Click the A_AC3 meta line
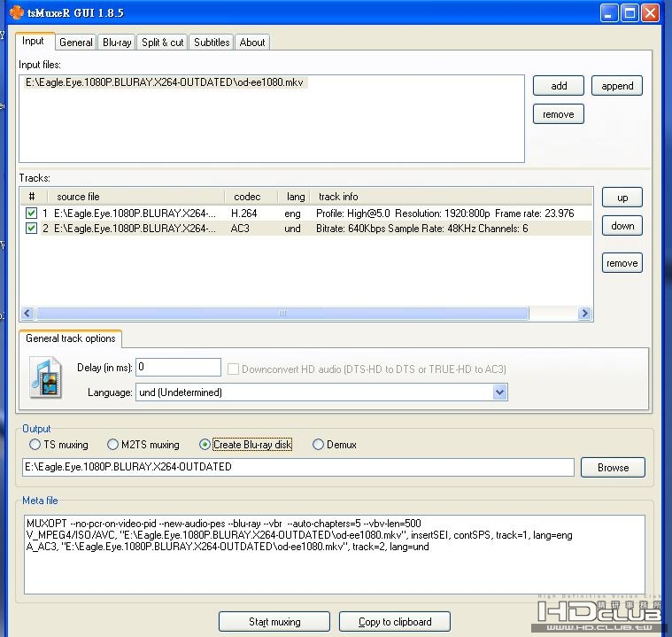The width and height of the screenshot is (672, 637). click(x=228, y=547)
